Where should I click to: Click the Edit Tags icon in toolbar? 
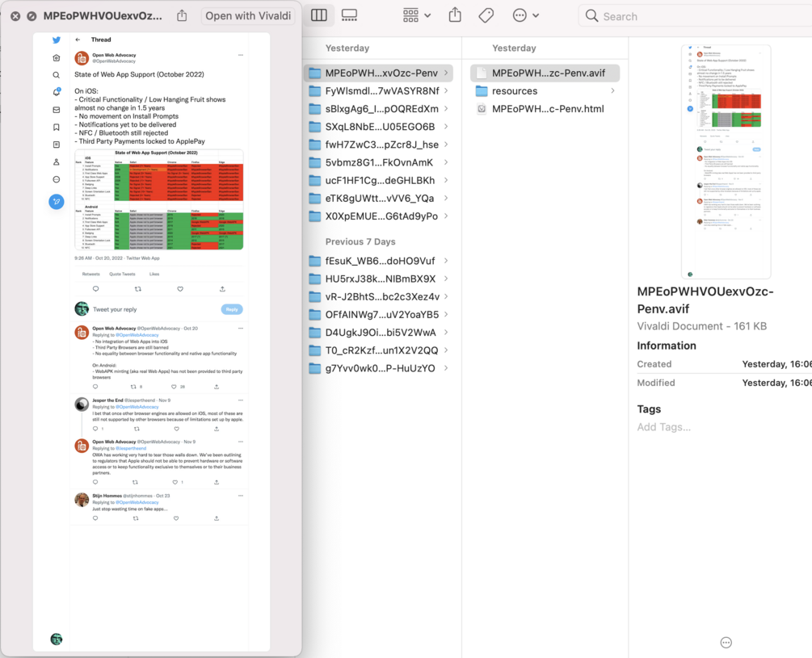click(x=486, y=15)
